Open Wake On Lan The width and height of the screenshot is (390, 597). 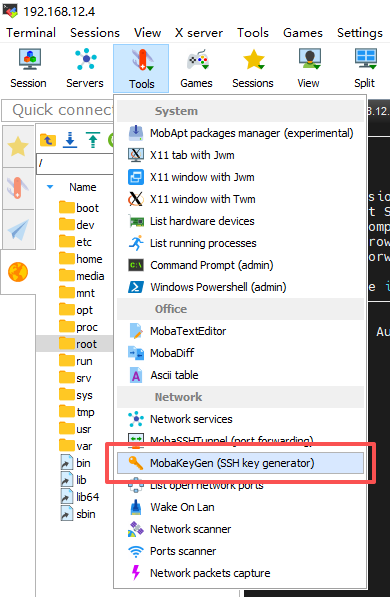[240, 507]
